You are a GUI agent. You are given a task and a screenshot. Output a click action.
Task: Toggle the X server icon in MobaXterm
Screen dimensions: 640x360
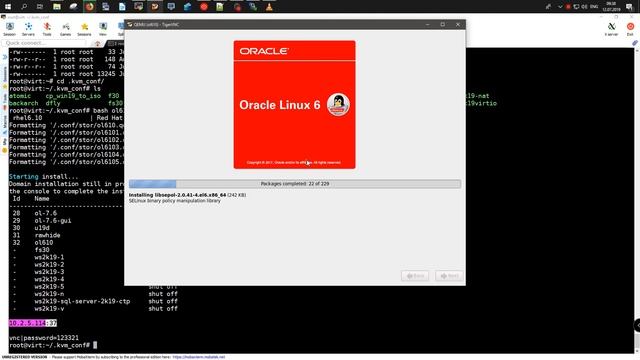pos(611,29)
